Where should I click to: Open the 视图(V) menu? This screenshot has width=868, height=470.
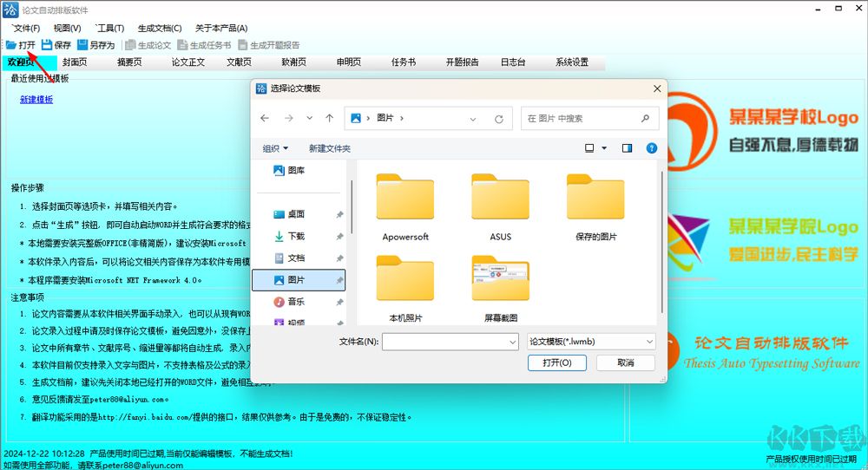[x=68, y=28]
